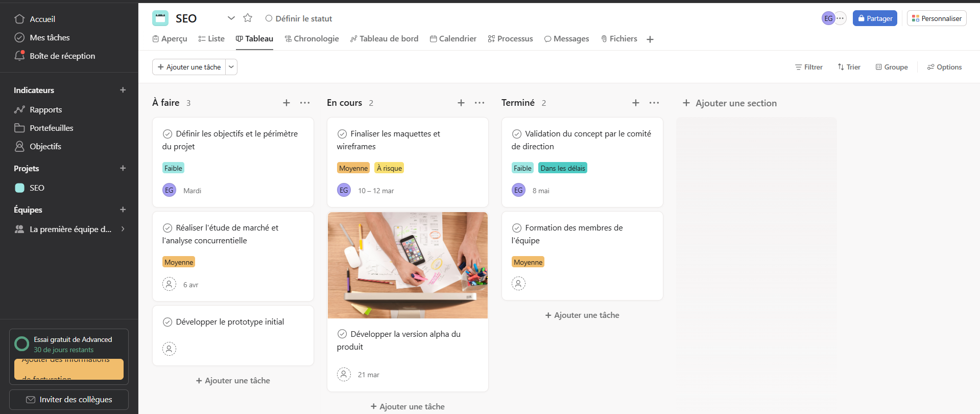Add task to À faire column with plus icon
Viewport: 980px width, 414px height.
point(286,103)
